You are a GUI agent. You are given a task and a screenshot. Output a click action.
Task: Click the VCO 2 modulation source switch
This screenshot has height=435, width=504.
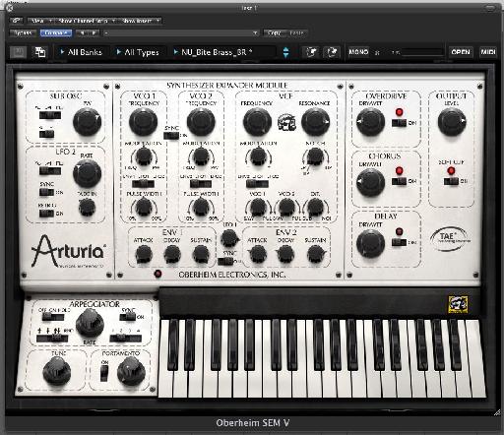(201, 184)
